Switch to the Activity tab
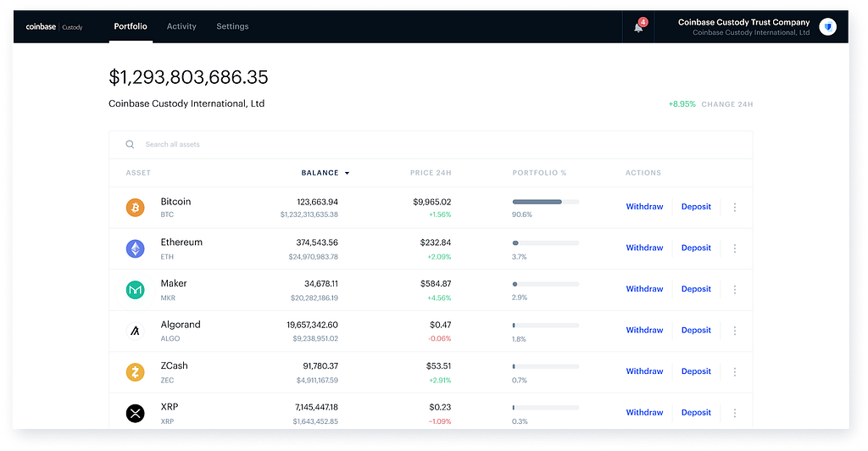 click(181, 26)
